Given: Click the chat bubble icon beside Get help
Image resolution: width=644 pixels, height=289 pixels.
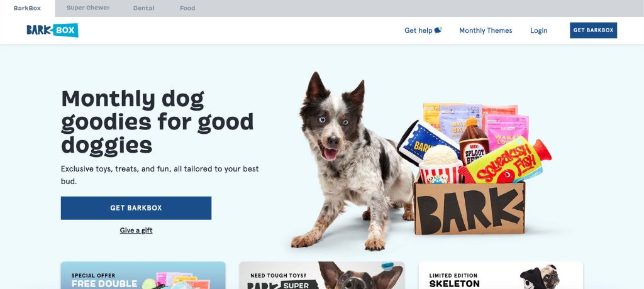Looking at the screenshot, I should 438,30.
